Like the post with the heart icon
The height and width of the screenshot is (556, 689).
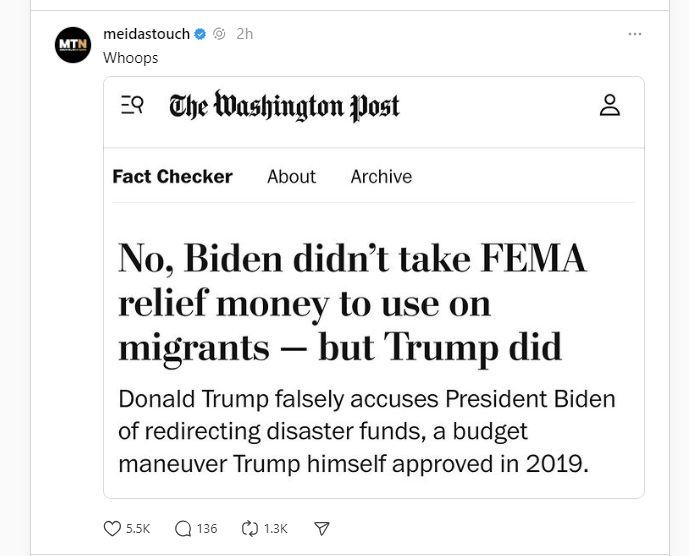[x=112, y=528]
